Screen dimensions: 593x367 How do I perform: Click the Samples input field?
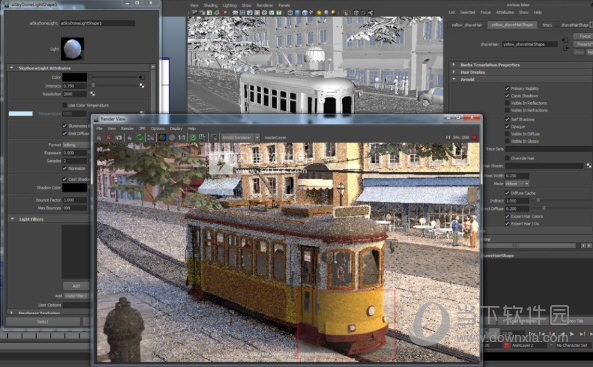tap(75, 161)
